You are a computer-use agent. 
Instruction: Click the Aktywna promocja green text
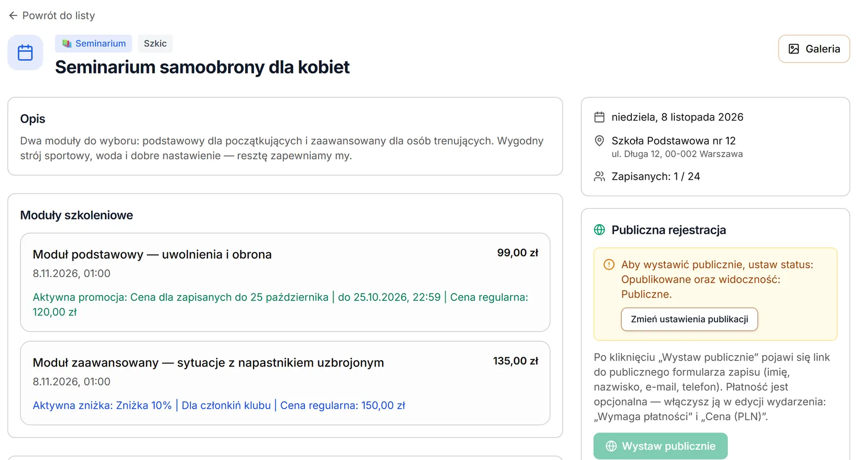(281, 305)
